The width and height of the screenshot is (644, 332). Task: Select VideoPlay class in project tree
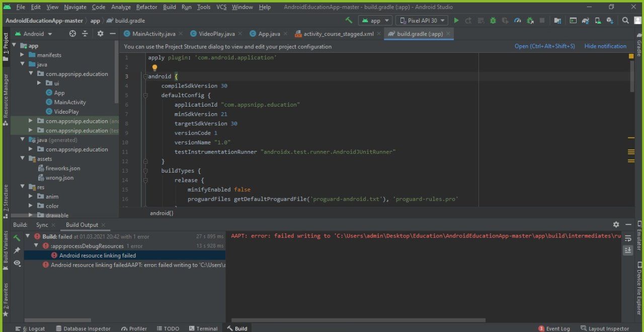coord(66,112)
